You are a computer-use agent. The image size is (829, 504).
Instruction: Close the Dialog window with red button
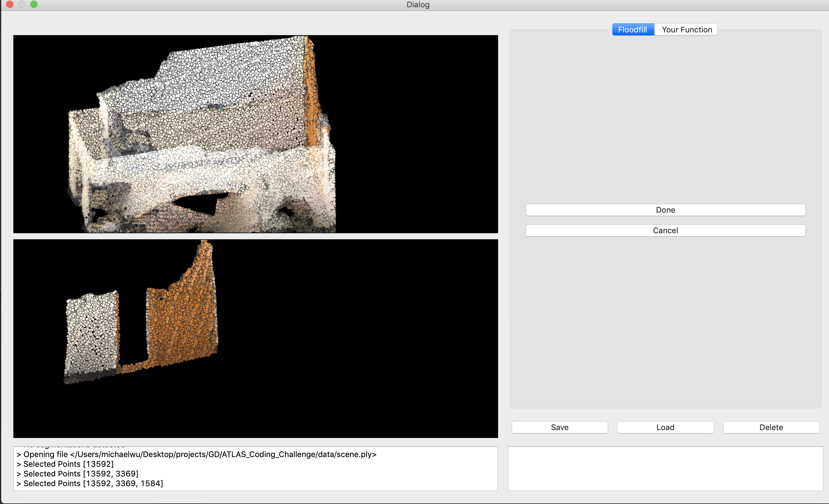10,4
